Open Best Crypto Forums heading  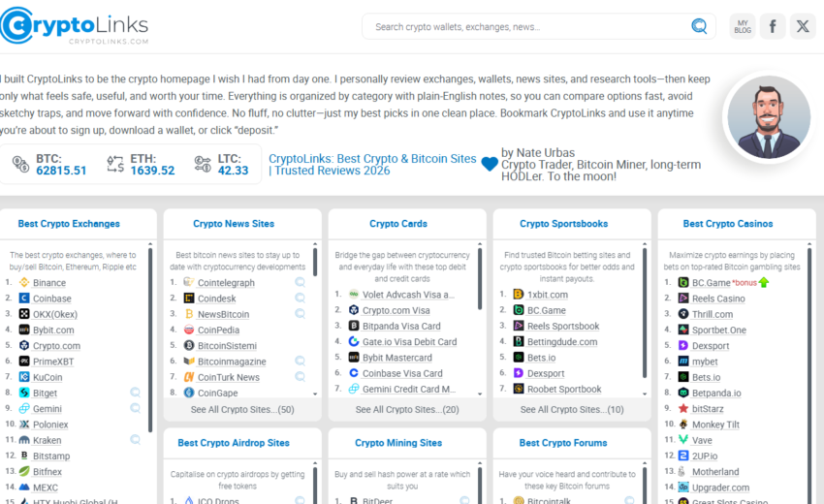(563, 443)
